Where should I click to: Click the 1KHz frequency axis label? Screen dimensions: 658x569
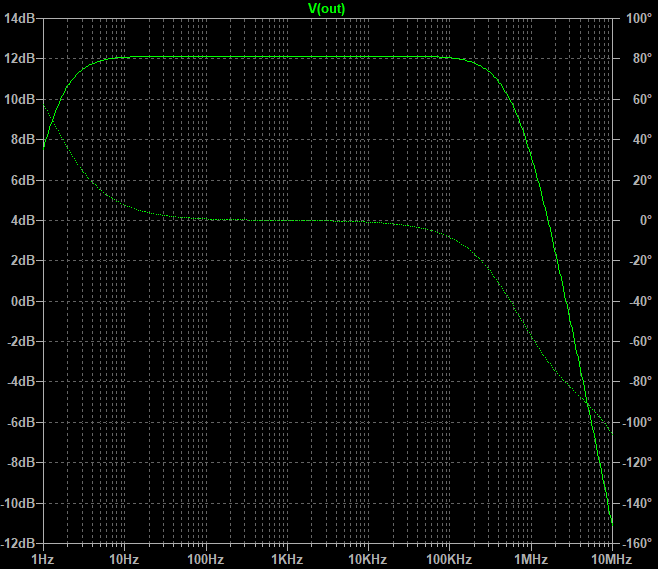click(287, 559)
